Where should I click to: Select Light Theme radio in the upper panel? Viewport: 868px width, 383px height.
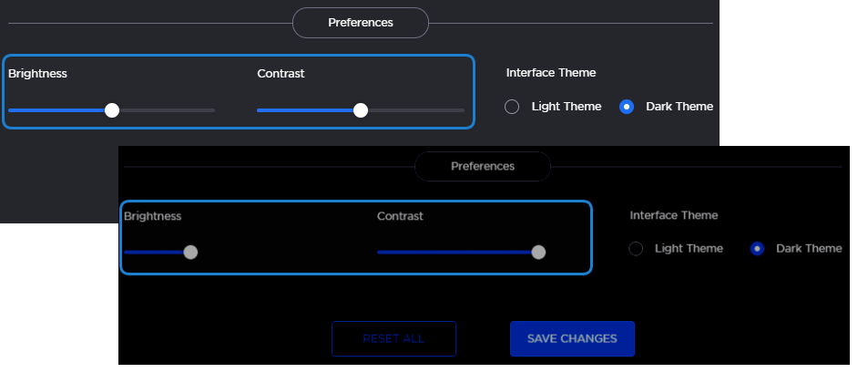[512, 107]
